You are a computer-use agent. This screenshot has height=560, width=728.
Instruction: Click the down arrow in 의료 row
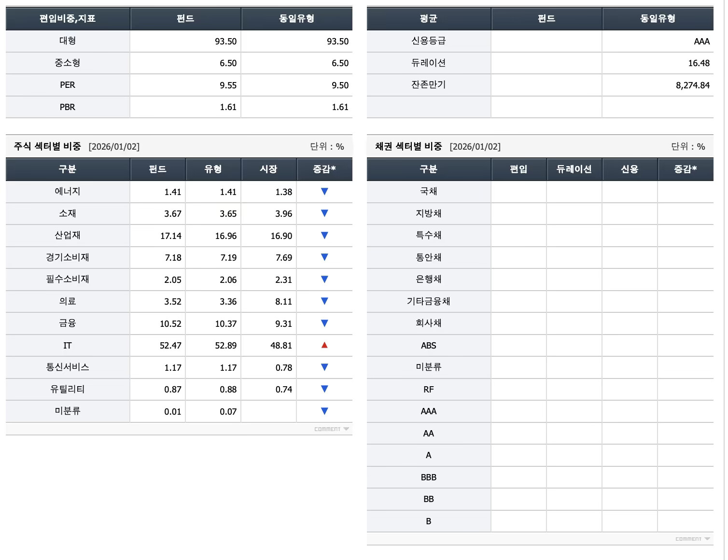point(324,301)
